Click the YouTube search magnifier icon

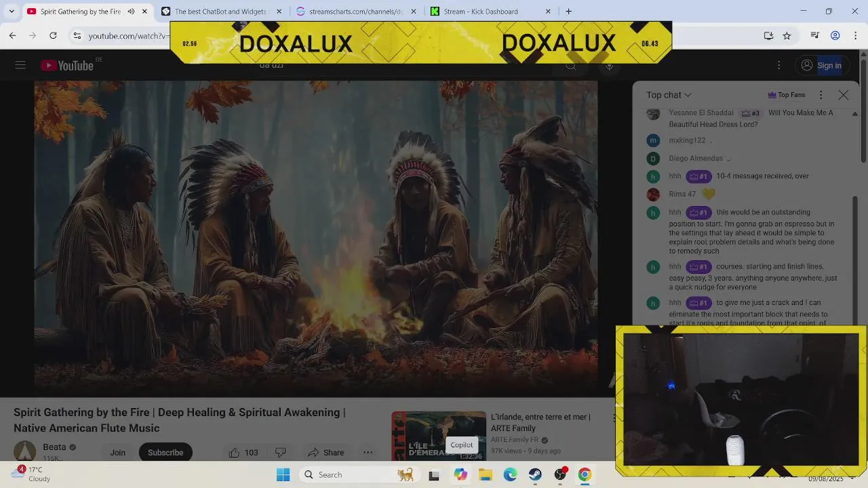tap(571, 65)
